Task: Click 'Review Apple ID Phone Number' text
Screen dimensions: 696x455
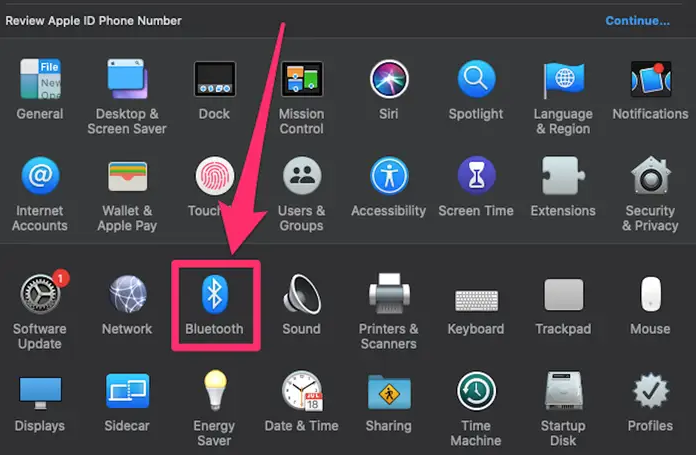Action: pos(94,21)
